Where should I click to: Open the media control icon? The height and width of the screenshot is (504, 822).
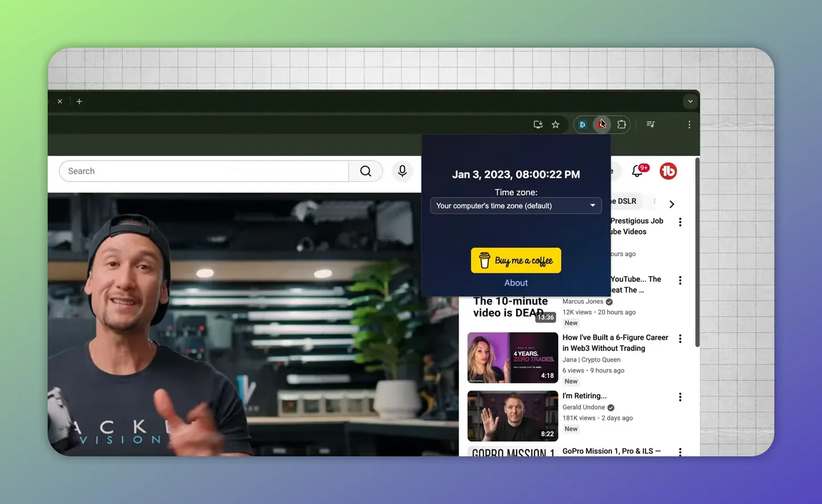coord(651,124)
